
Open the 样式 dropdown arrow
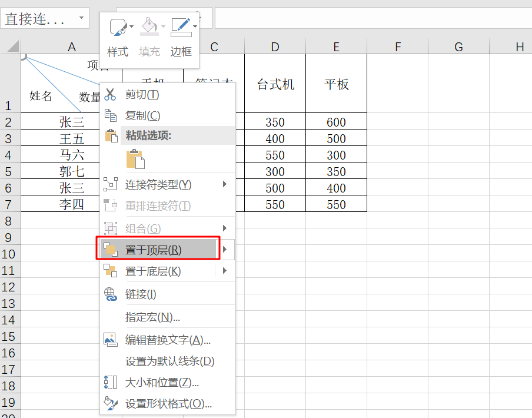click(131, 26)
